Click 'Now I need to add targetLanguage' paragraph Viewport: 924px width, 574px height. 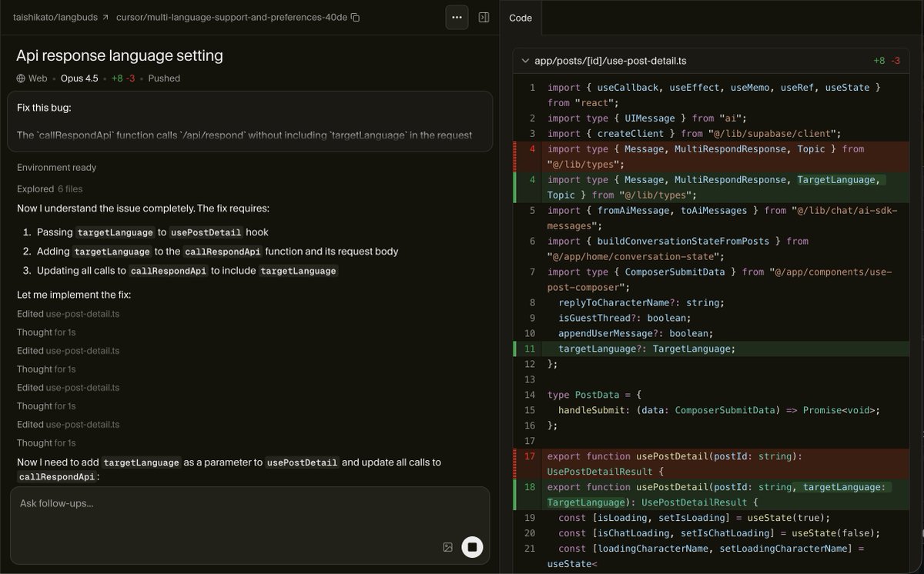[229, 469]
